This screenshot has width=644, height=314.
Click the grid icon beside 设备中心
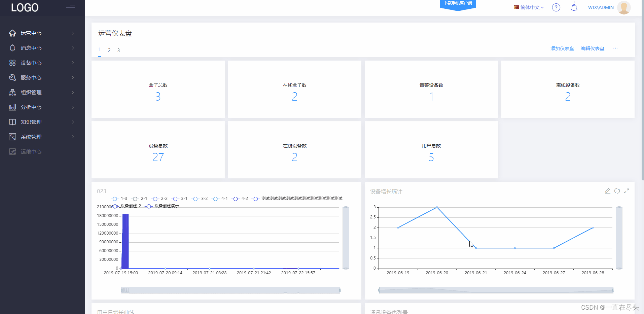pyautogui.click(x=12, y=63)
